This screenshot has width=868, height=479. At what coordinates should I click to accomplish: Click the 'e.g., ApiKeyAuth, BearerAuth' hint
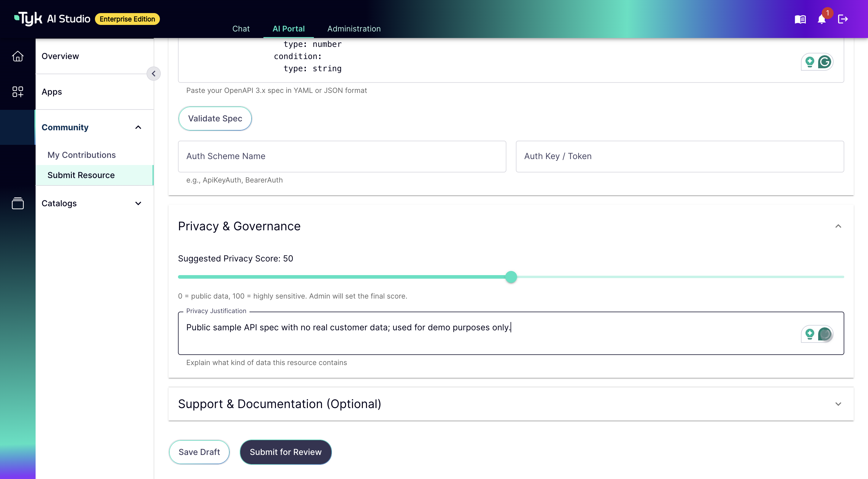(235, 180)
